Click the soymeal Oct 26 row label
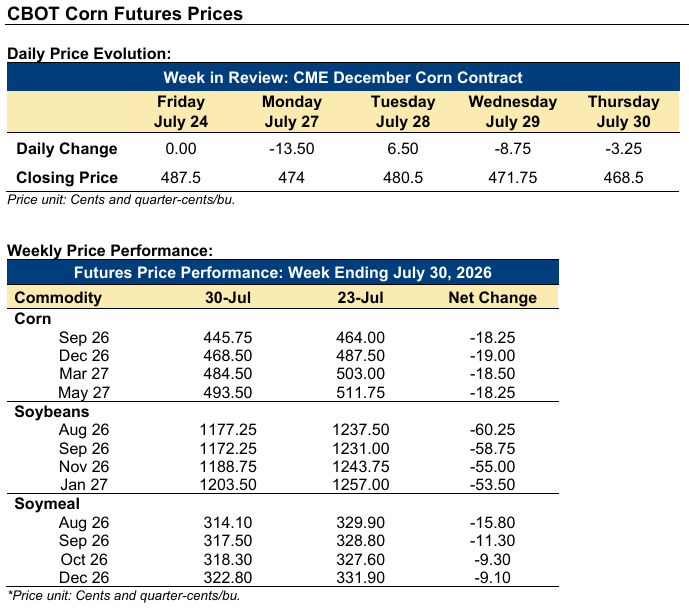 click(84, 559)
